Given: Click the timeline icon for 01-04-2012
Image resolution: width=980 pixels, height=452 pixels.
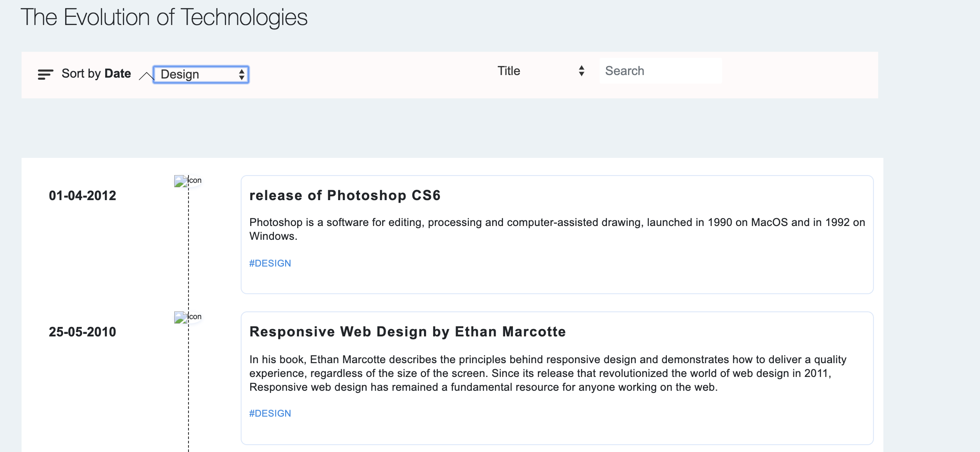Looking at the screenshot, I should point(188,181).
